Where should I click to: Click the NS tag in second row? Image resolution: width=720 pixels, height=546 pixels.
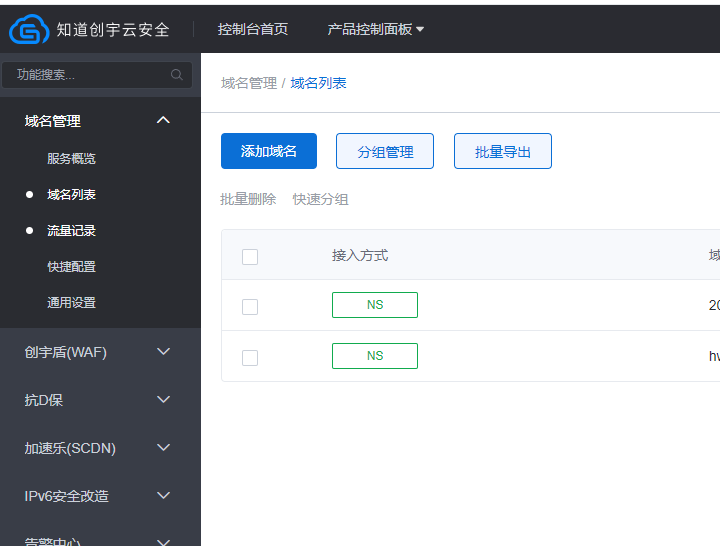point(375,356)
